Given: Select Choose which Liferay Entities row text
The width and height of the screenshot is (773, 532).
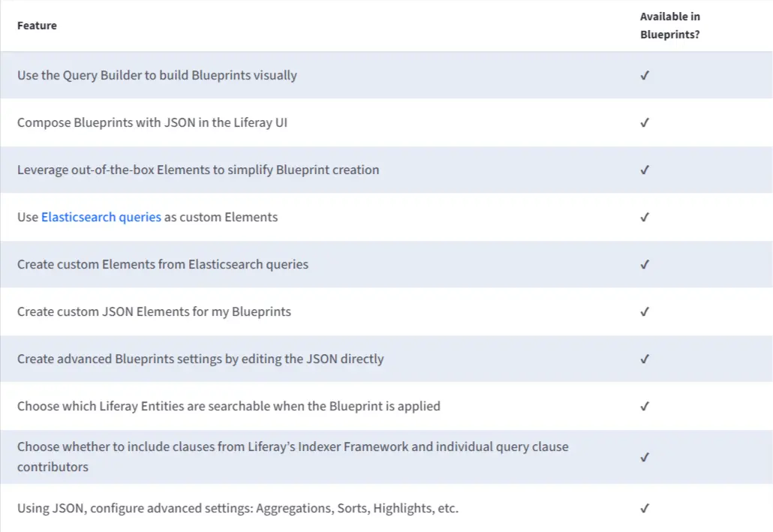Looking at the screenshot, I should [x=229, y=406].
